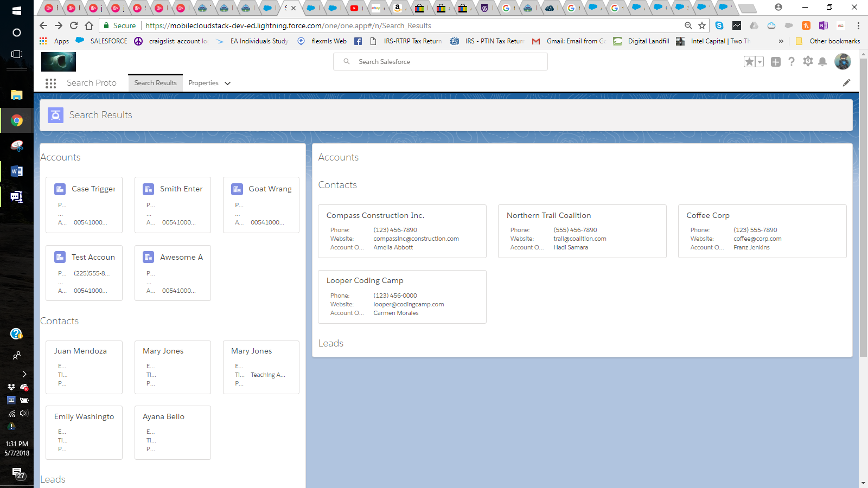Switch to the Search Results tab

(x=155, y=82)
